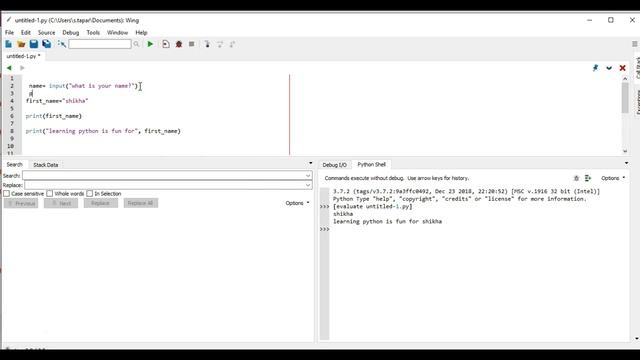Expand the Replace field history dropdown
This screenshot has width=640, height=360.
click(308, 185)
